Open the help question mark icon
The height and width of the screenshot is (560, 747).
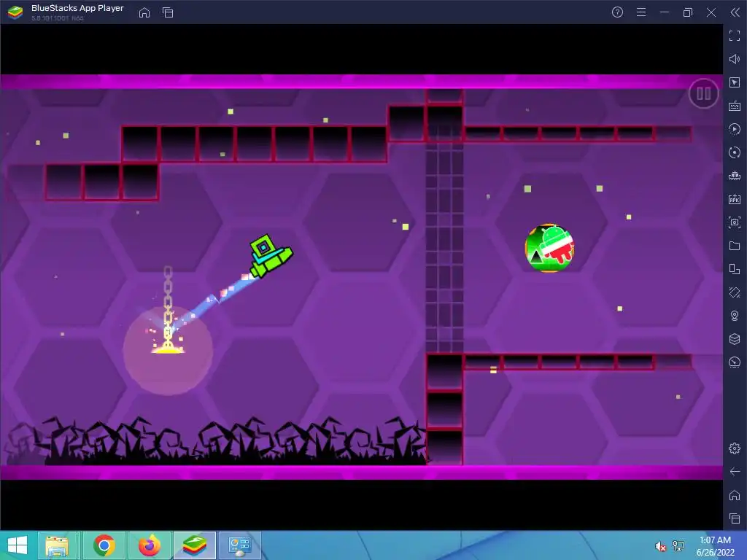click(x=617, y=12)
